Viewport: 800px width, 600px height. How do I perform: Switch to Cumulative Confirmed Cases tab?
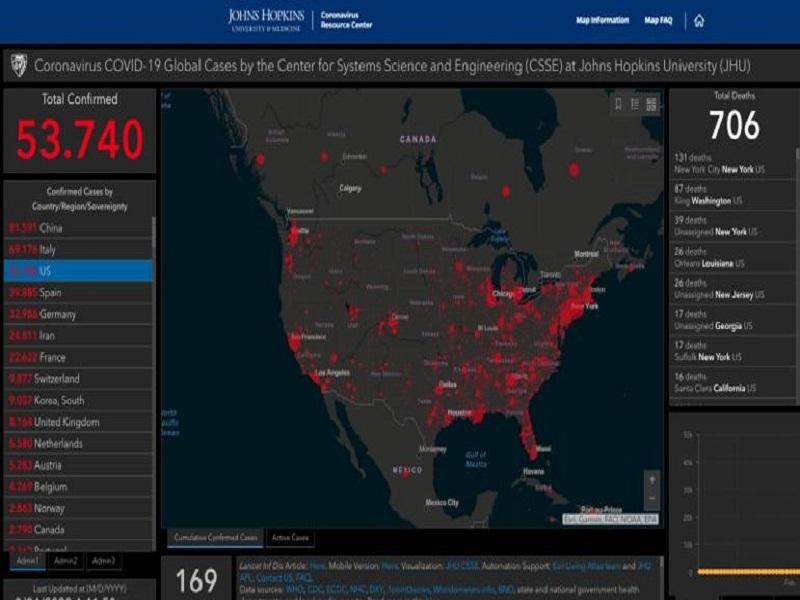216,538
